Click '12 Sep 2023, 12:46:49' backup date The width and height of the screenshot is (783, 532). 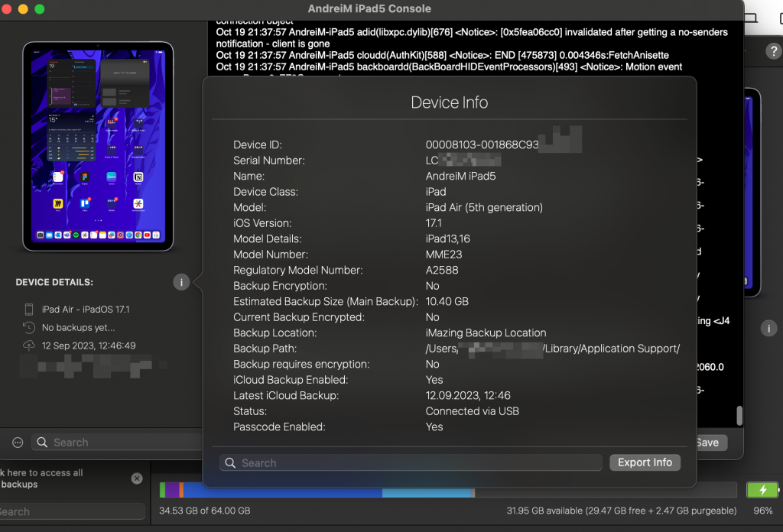(x=89, y=345)
